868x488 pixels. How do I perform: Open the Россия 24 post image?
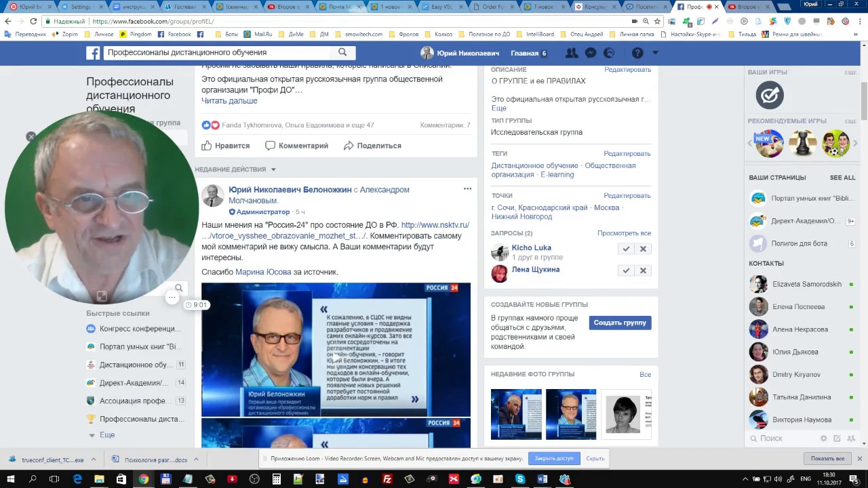[336, 348]
